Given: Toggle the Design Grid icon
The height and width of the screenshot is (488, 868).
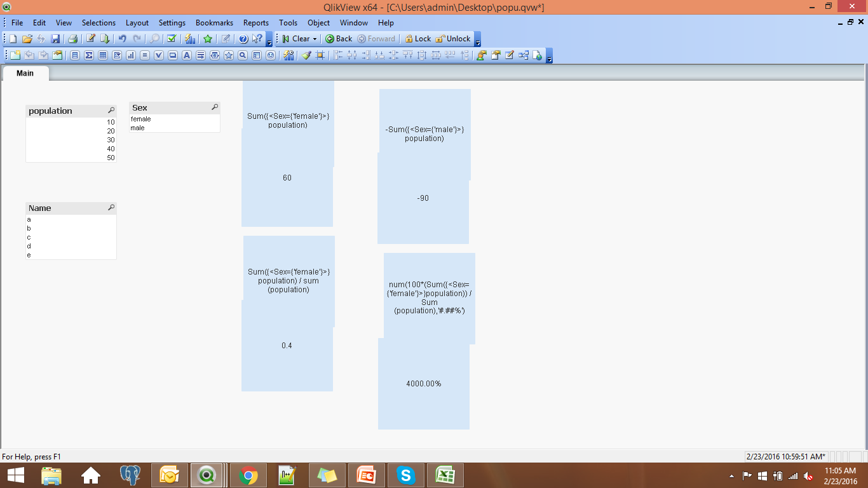Looking at the screenshot, I should pyautogui.click(x=320, y=55).
